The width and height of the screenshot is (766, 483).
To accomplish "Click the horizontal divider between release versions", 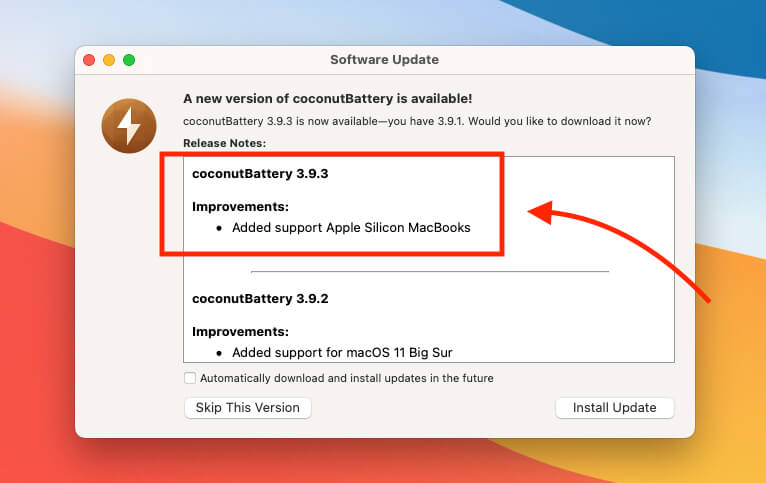I will (x=430, y=271).
